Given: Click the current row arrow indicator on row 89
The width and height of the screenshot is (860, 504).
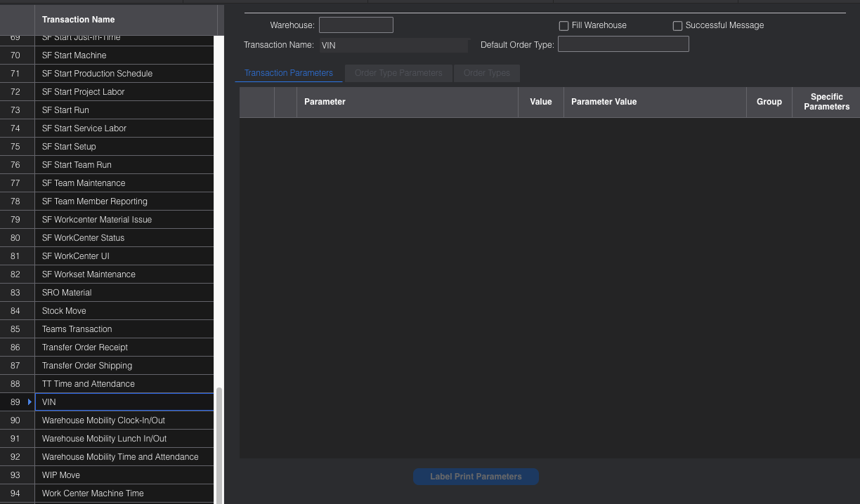Looking at the screenshot, I should (x=30, y=402).
